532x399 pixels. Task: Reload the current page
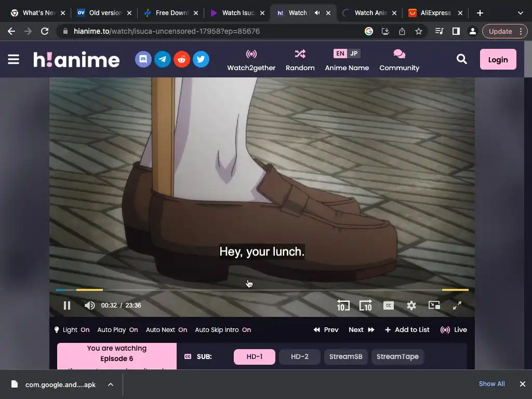click(45, 31)
